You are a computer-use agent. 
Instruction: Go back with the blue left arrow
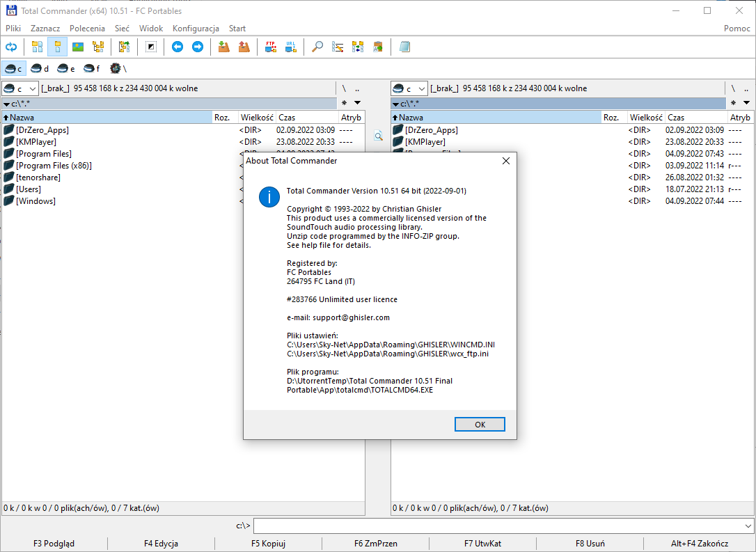point(178,47)
